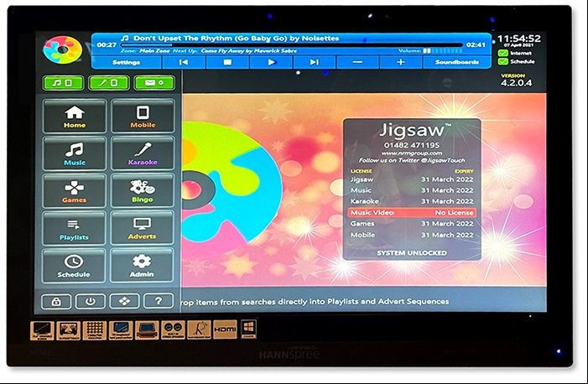Tap the green microphone queue button
Screen dimensions: 588x384
pyautogui.click(x=109, y=83)
